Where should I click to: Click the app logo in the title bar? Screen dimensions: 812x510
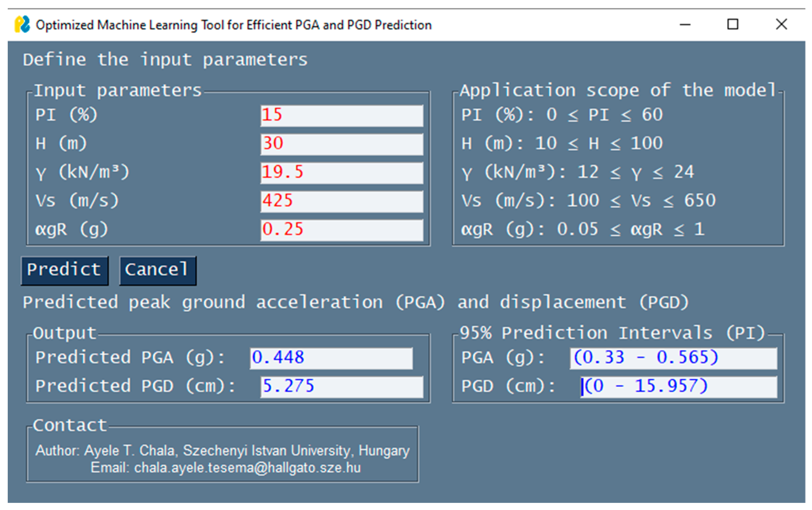[x=22, y=24]
